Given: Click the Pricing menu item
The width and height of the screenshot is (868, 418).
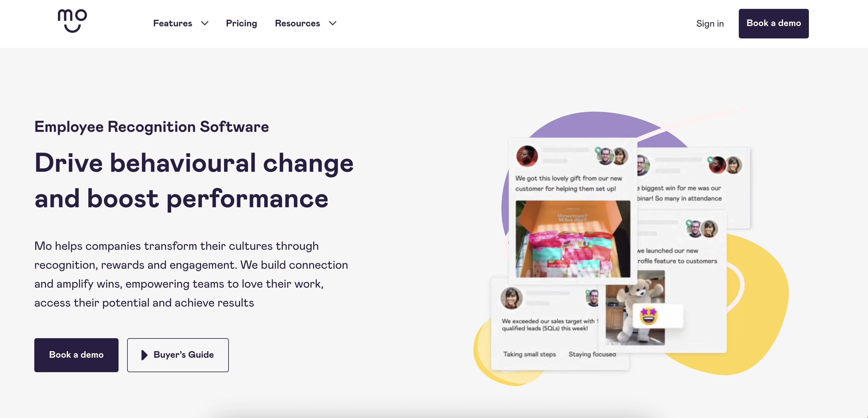Looking at the screenshot, I should point(241,23).
